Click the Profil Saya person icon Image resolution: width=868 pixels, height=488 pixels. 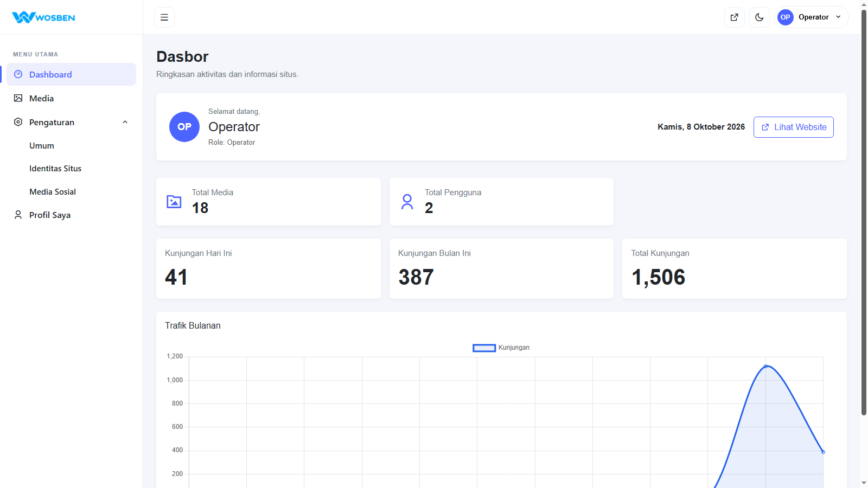click(x=18, y=215)
